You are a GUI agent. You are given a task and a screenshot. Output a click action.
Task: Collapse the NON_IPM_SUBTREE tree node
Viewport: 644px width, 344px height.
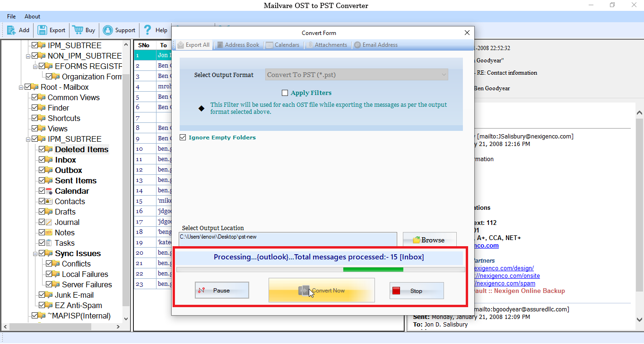(x=28, y=56)
